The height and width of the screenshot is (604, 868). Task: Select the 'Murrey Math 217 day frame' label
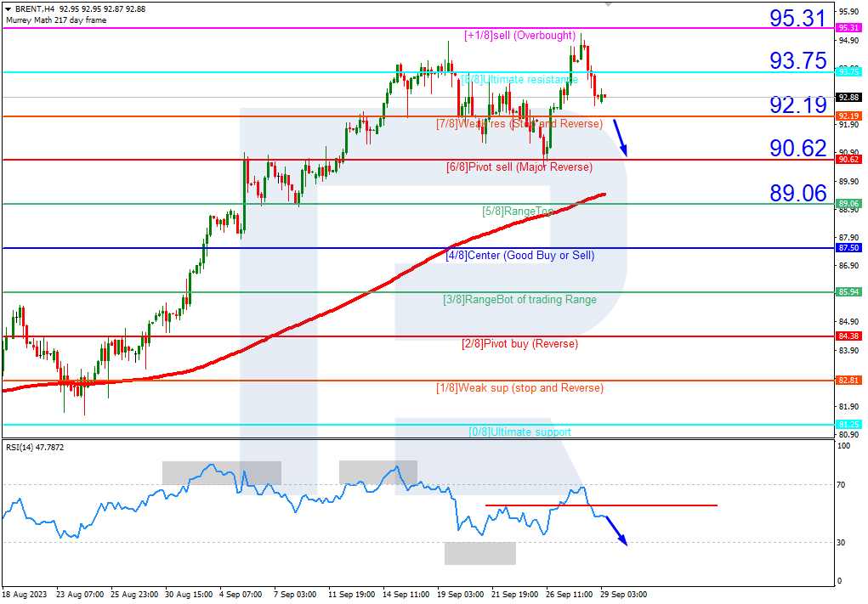point(56,20)
